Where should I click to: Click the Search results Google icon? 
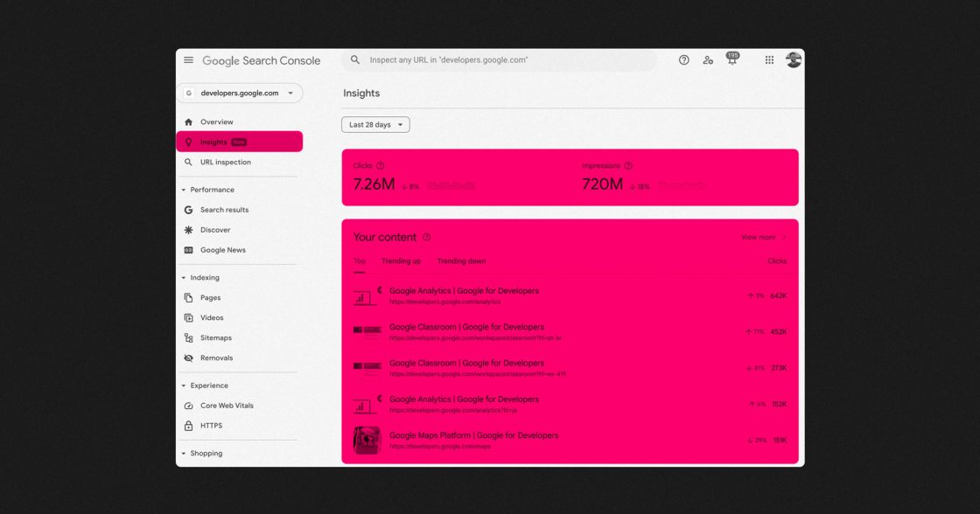[x=188, y=210]
